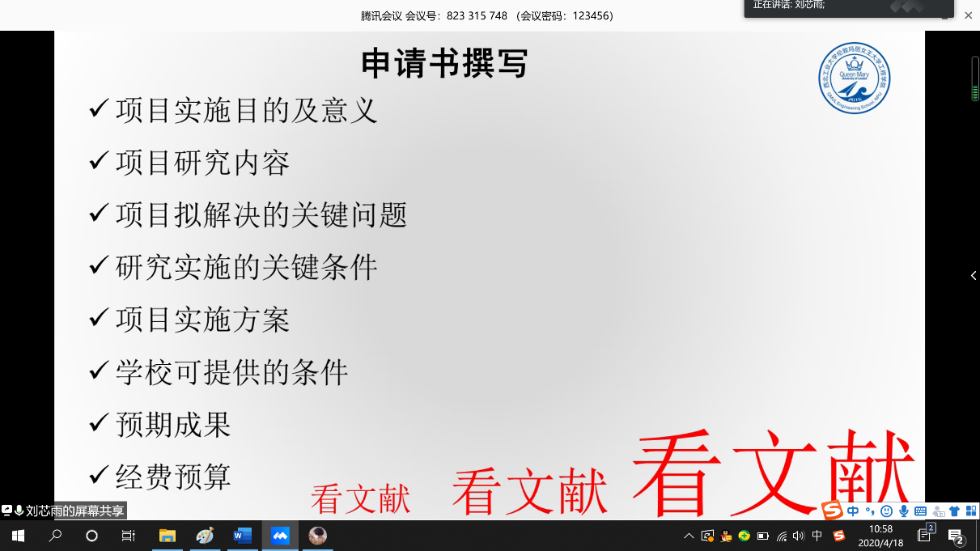The width and height of the screenshot is (980, 551).
Task: Click the Windows search magnifier
Action: (56, 536)
